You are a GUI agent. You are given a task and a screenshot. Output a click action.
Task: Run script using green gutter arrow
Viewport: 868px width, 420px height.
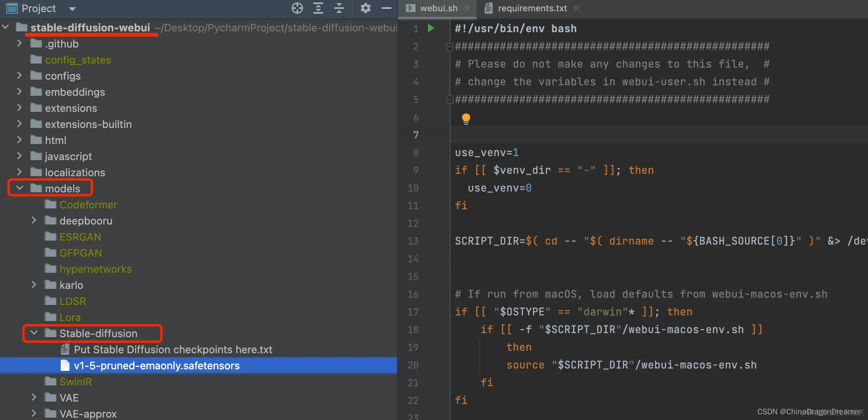tap(431, 28)
